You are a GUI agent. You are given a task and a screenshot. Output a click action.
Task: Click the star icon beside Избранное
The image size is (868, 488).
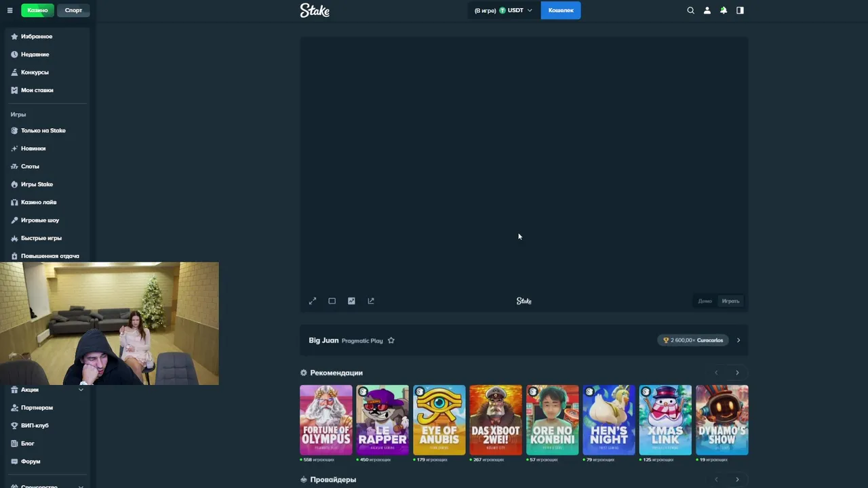tap(14, 37)
